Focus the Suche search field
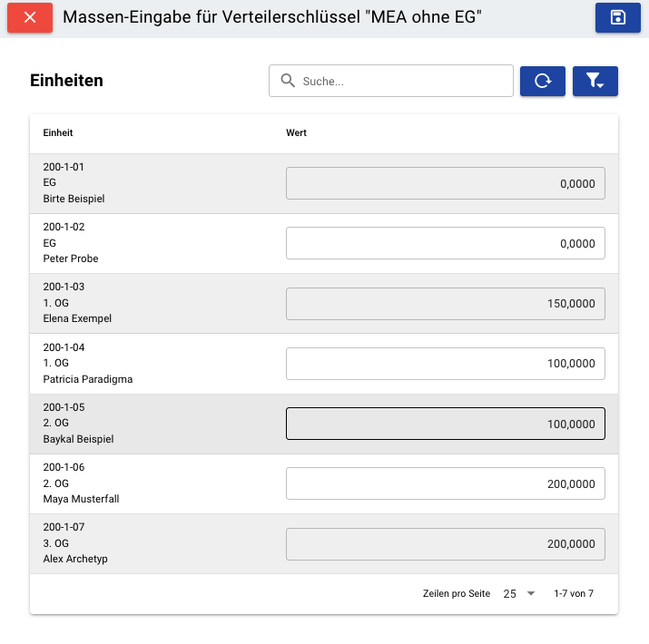The width and height of the screenshot is (649, 644). [x=391, y=81]
